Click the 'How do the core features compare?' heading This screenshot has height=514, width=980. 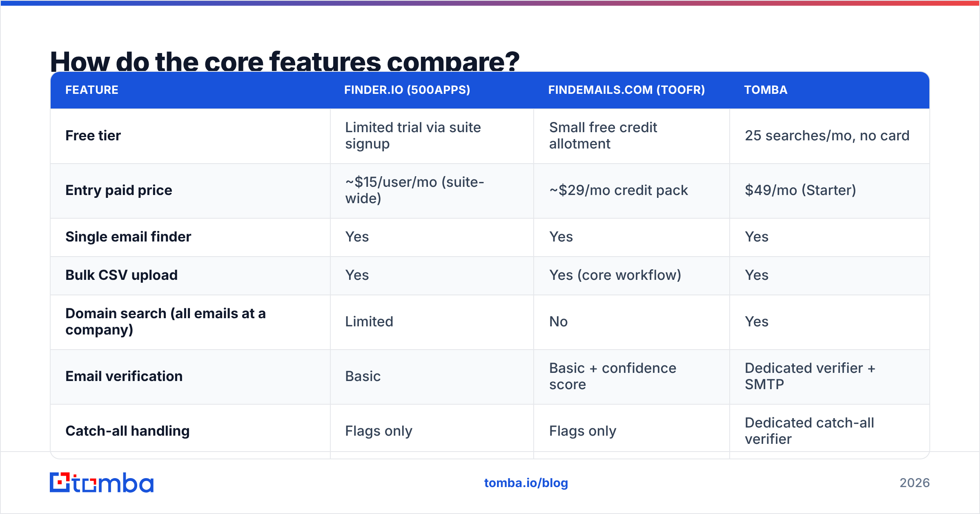[x=285, y=61]
